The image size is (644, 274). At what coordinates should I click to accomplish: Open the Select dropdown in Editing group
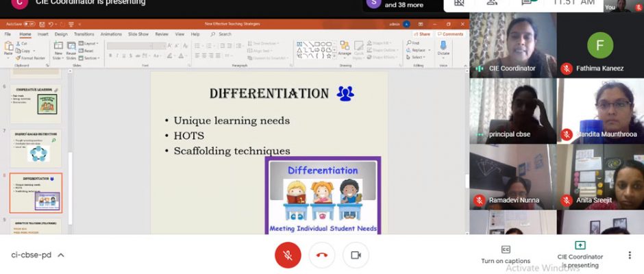(x=416, y=57)
